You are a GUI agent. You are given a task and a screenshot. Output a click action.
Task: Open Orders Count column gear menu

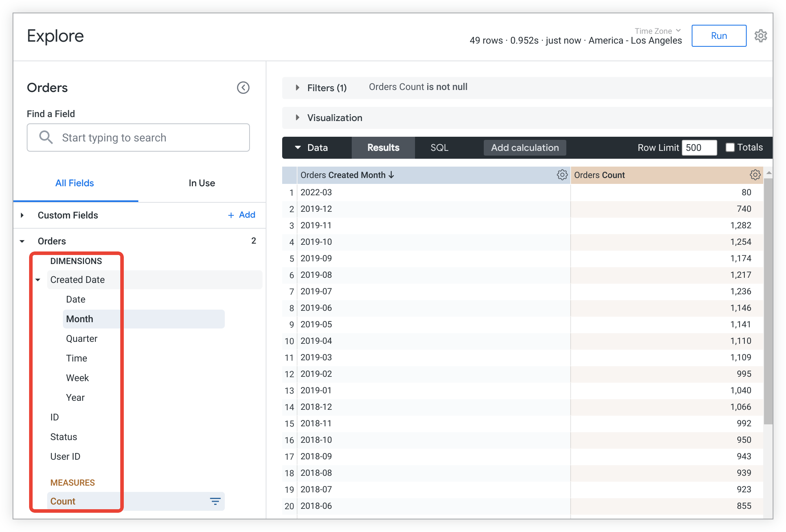[x=755, y=175]
